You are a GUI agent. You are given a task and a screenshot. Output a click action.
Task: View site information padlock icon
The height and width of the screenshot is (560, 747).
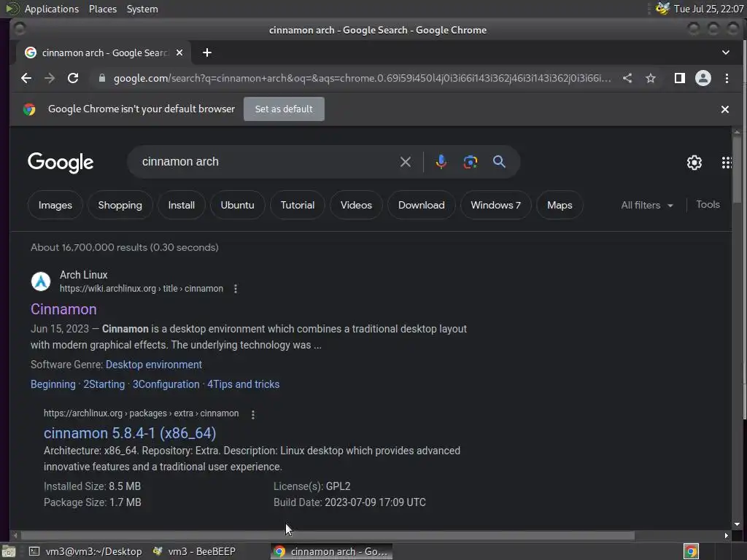pos(101,78)
